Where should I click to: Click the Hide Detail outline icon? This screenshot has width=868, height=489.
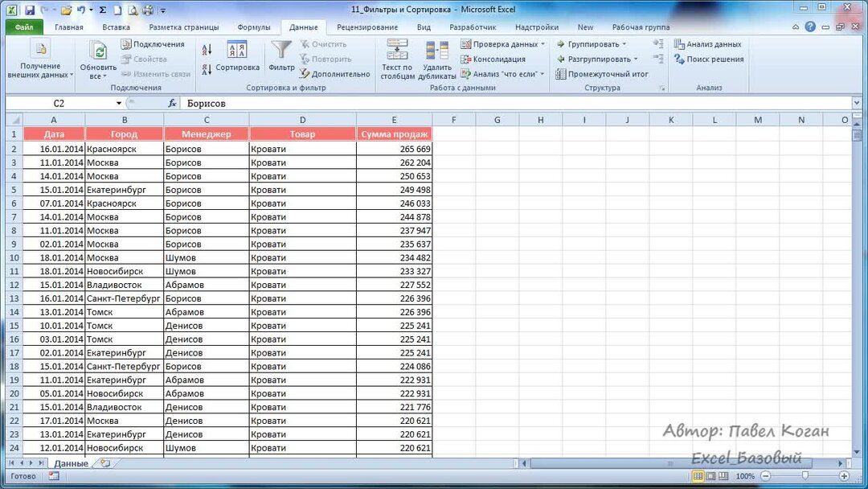[x=658, y=58]
